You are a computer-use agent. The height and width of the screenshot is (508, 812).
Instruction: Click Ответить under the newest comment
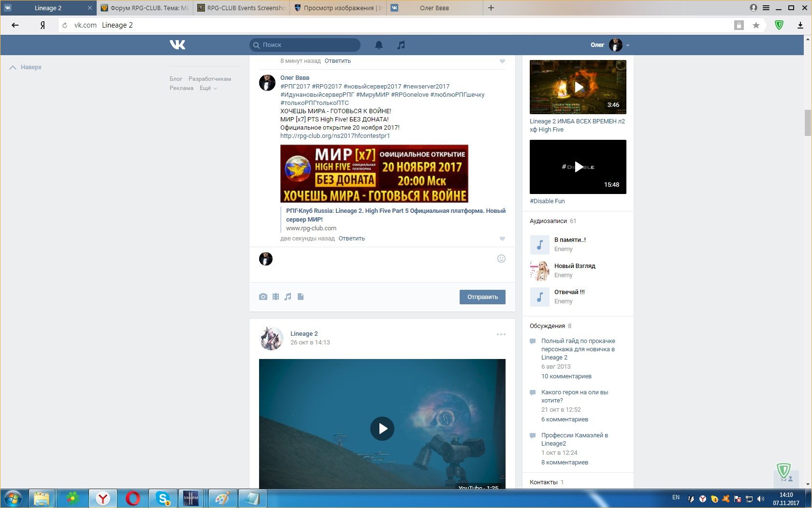351,239
